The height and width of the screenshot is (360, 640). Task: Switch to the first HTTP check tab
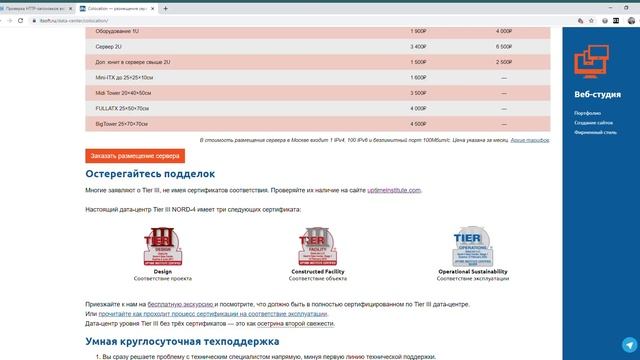pos(35,8)
